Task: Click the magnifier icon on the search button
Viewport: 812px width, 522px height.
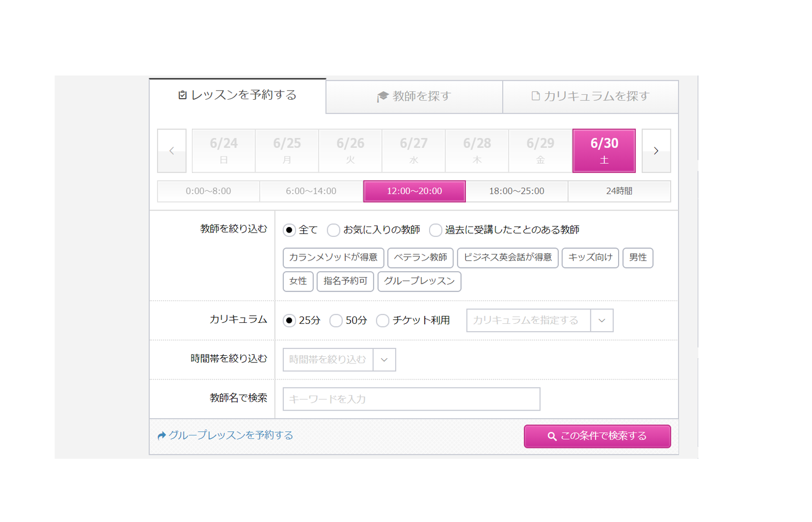Action: coord(552,436)
